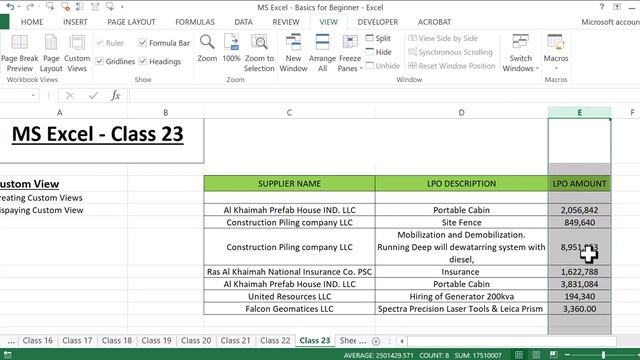Viewport: 640px width, 360px height.
Task: Click into the formula bar input
Action: pos(384,96)
